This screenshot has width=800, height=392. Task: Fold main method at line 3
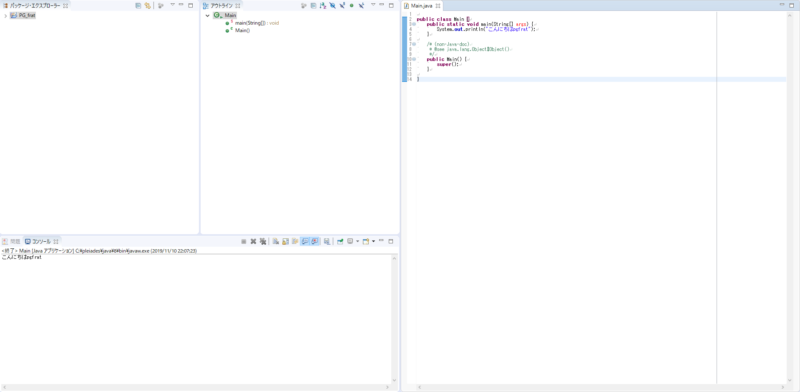pyautogui.click(x=414, y=24)
